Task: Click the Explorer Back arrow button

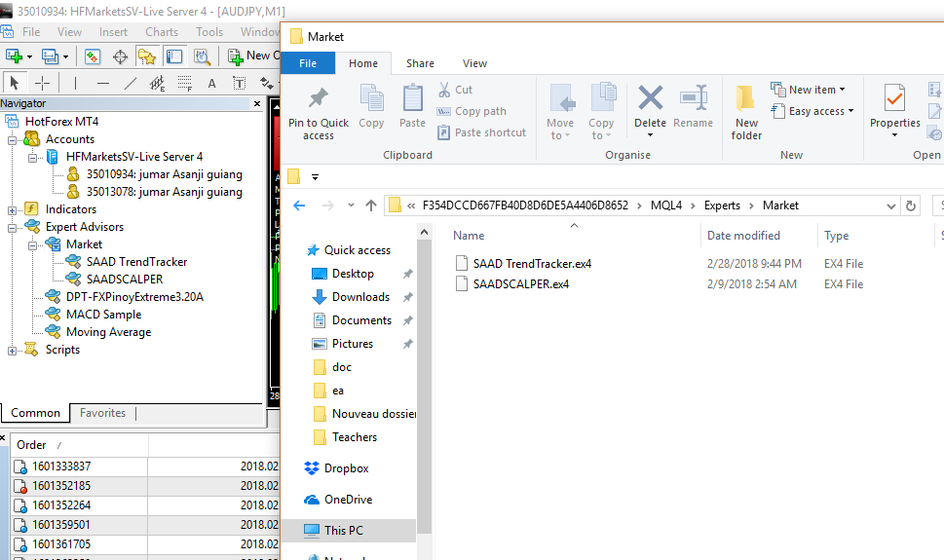Action: coord(299,205)
